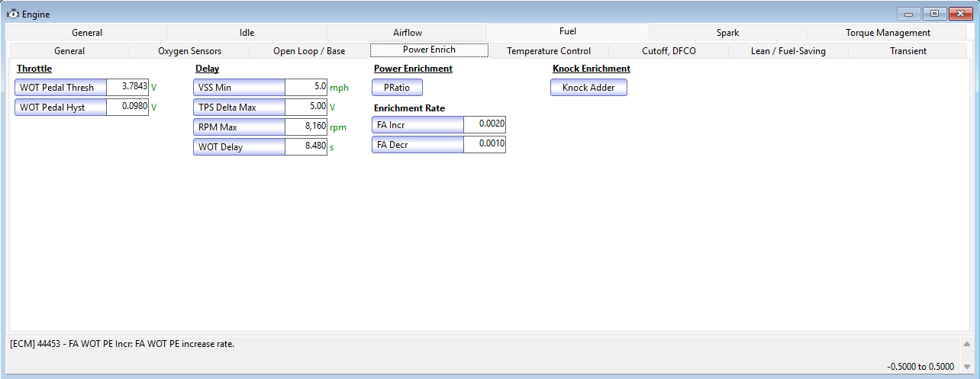The image size is (980, 379).
Task: Click the RPM Max value field
Action: [306, 127]
